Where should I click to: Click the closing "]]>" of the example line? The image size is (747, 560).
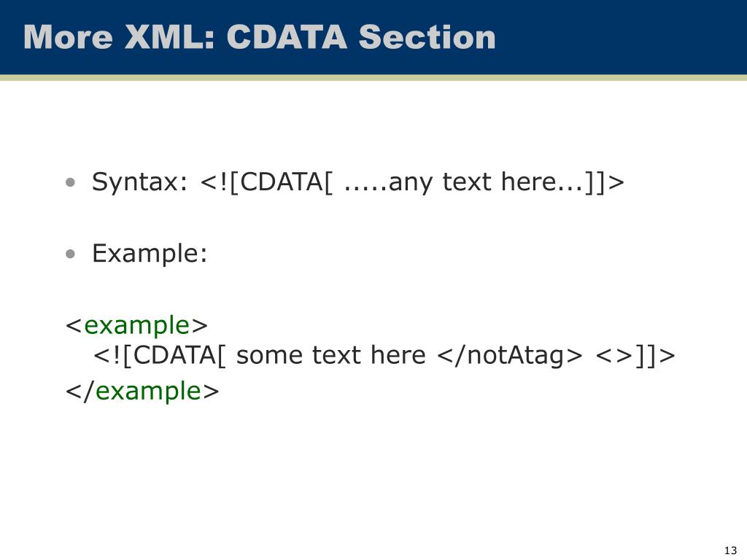tap(655, 355)
